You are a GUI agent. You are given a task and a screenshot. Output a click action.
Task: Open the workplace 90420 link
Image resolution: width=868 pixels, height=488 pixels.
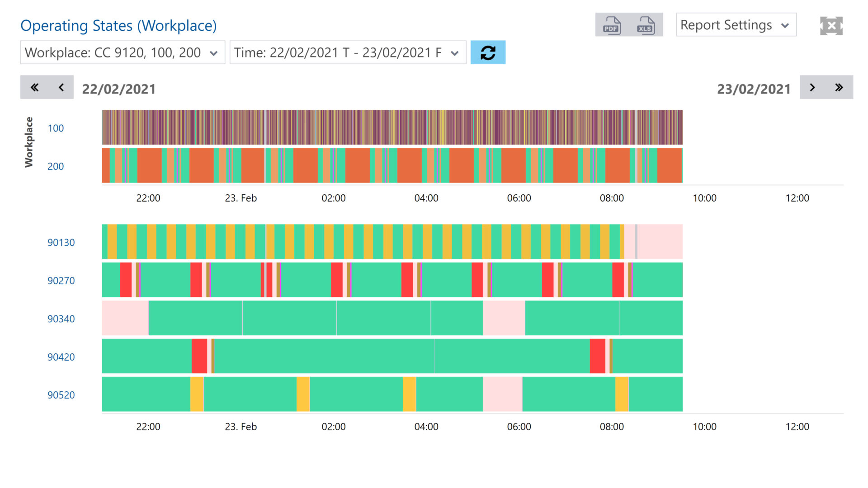coord(61,357)
